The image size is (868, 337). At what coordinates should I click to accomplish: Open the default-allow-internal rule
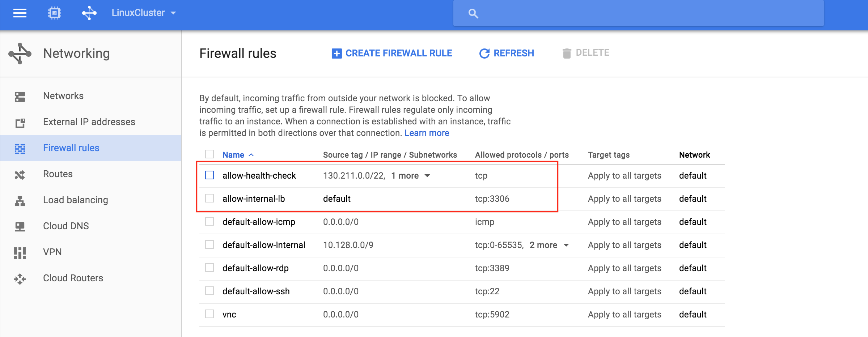pos(264,245)
